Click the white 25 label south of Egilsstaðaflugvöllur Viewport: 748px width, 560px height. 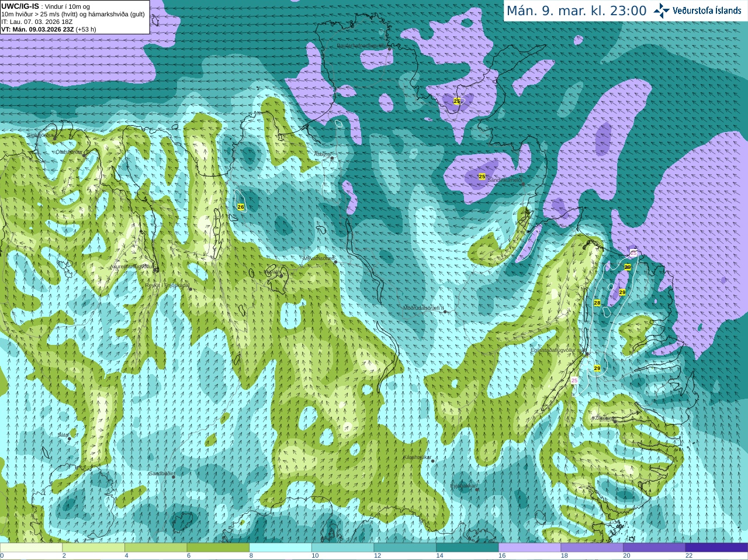[574, 381]
